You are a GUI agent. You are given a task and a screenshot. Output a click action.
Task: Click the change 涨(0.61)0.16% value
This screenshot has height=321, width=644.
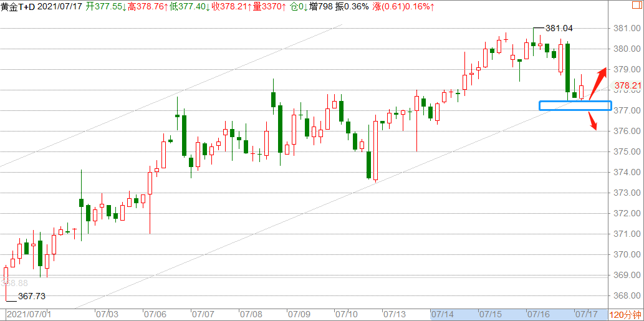404,6
